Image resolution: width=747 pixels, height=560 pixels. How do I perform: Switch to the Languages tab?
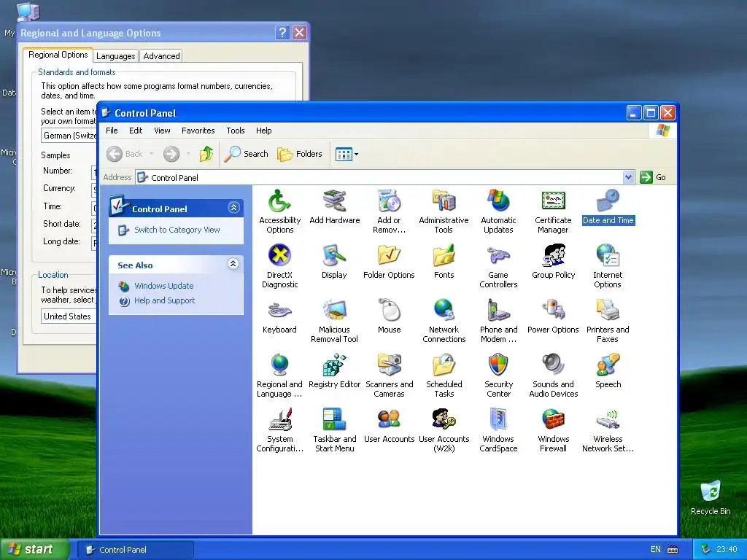coord(116,55)
